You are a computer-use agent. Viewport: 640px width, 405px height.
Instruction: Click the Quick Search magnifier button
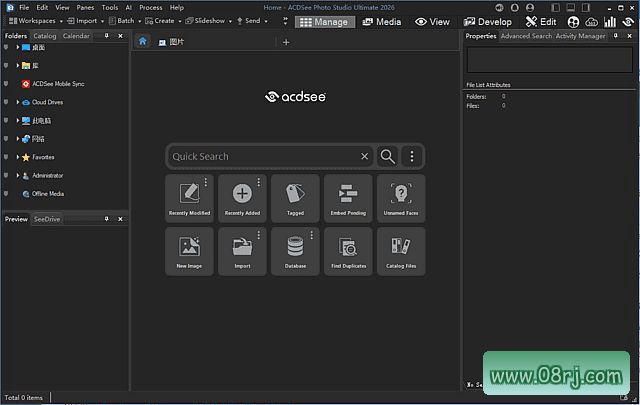(387, 156)
